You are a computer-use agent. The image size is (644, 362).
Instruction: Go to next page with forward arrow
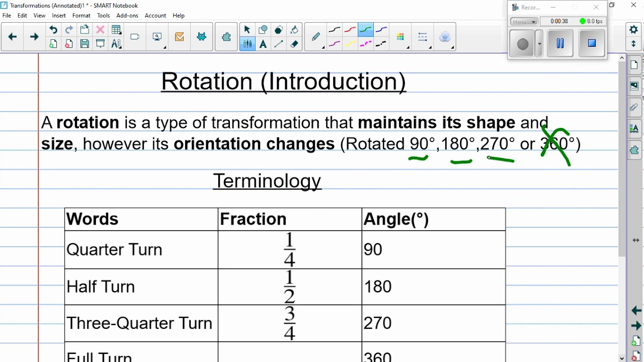(34, 37)
